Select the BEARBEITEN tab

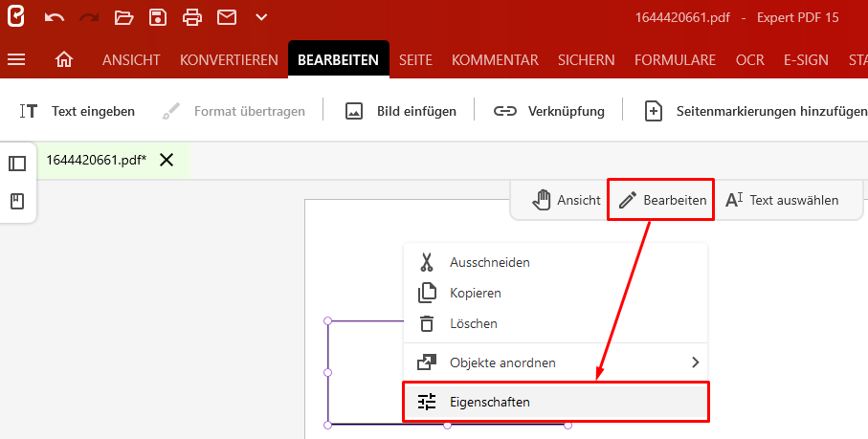tap(338, 59)
